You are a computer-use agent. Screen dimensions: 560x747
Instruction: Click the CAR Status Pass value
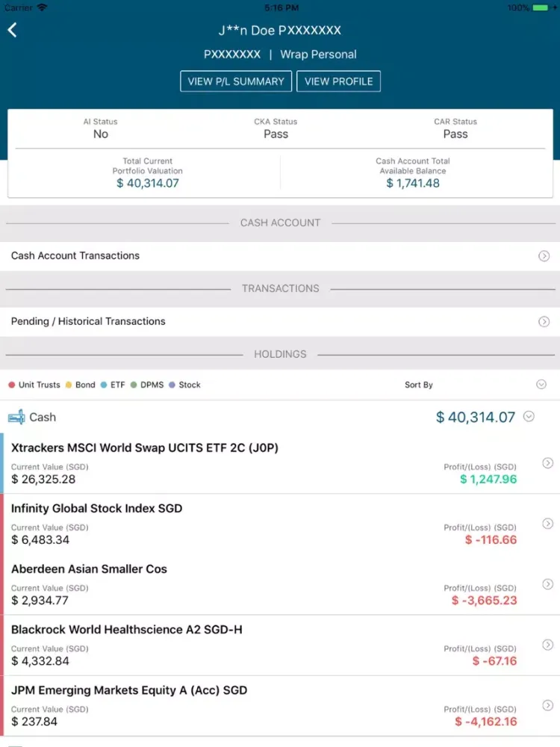point(455,134)
